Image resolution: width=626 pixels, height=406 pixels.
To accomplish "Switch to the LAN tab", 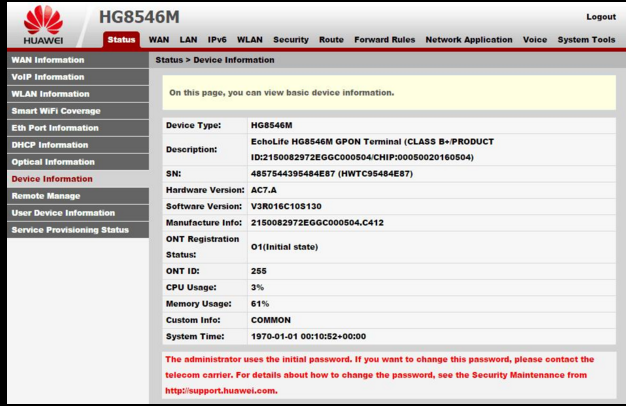I will (188, 40).
